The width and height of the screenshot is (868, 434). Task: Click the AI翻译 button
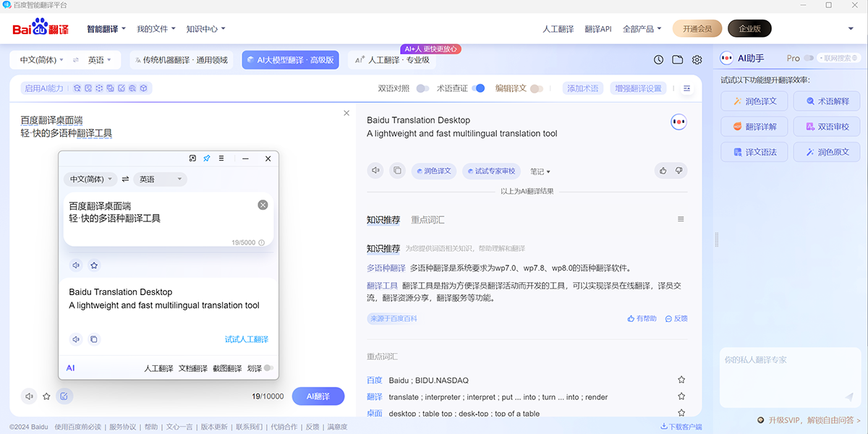tap(318, 396)
